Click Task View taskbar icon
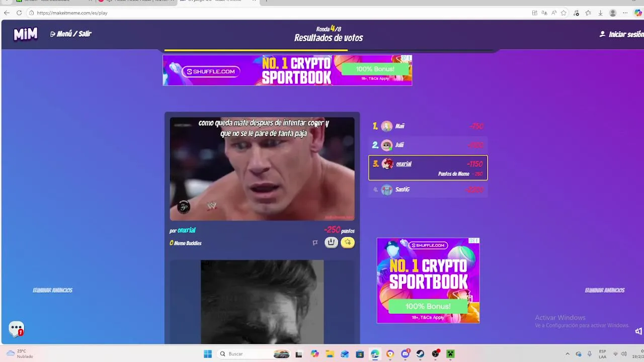This screenshot has width=644, height=362. pos(299,354)
